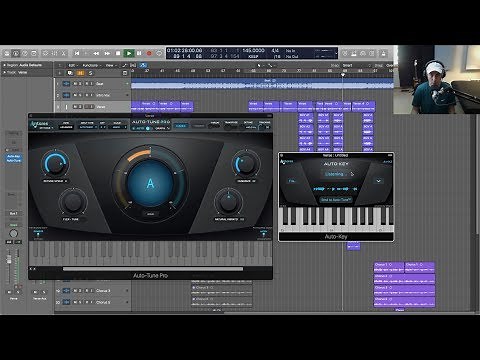480x360 pixels.
Task: Switch to Graph mode in Auto-Tune
Action: click(162, 128)
